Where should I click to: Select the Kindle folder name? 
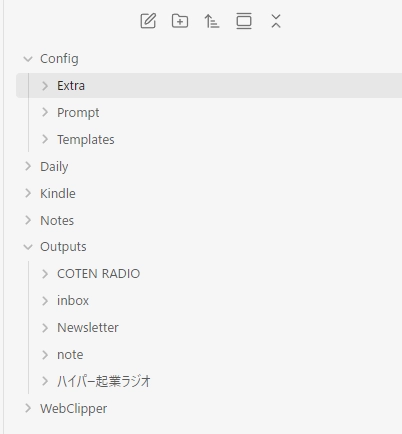click(x=58, y=193)
